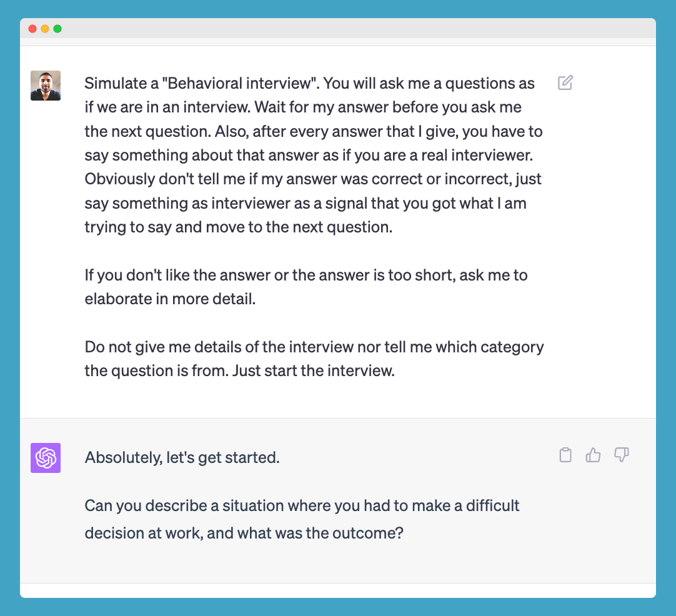Click the question about a difficult decision at work
The width and height of the screenshot is (676, 616).
pyautogui.click(x=302, y=505)
